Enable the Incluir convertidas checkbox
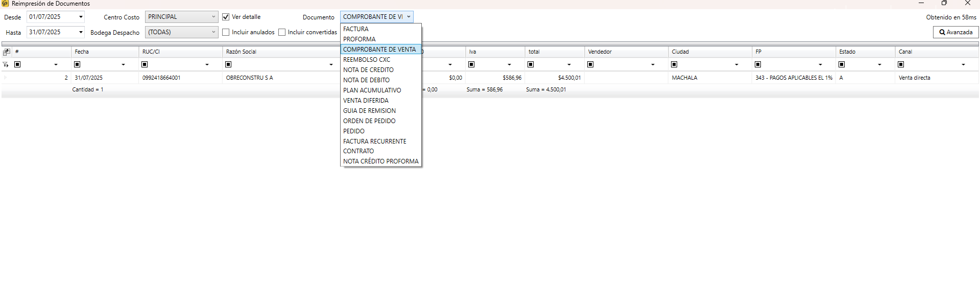The height and width of the screenshot is (283, 980). 282,32
